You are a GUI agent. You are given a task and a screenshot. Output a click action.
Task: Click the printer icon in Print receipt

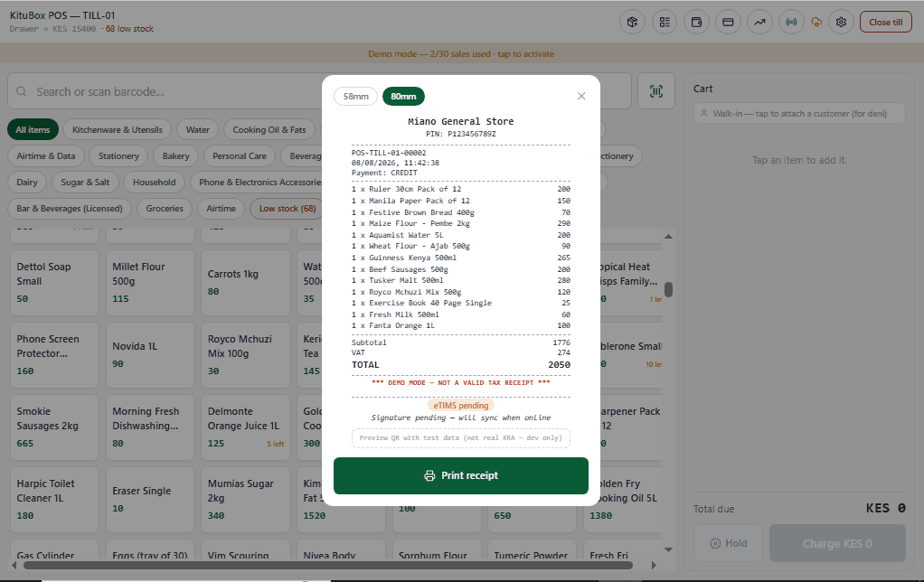pyautogui.click(x=429, y=475)
